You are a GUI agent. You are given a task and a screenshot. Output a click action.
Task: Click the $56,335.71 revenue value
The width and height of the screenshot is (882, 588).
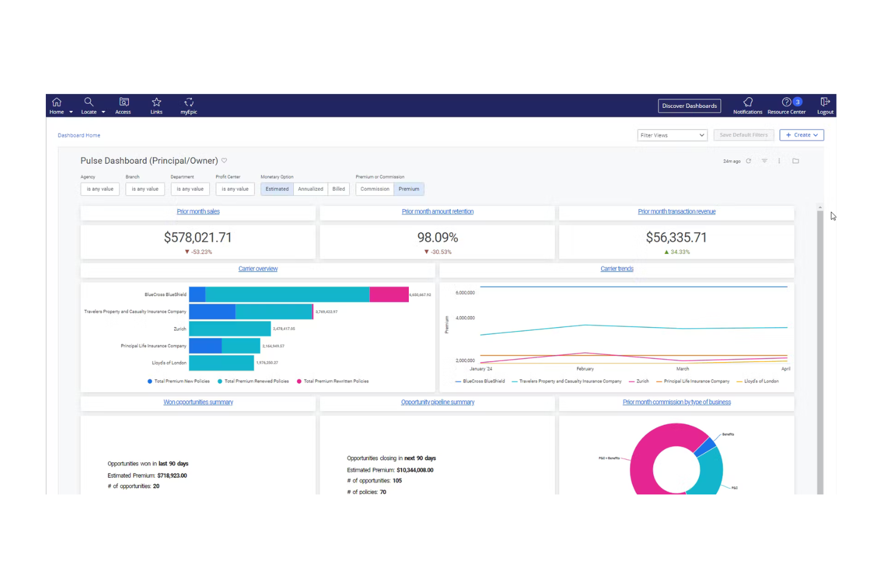tap(676, 238)
